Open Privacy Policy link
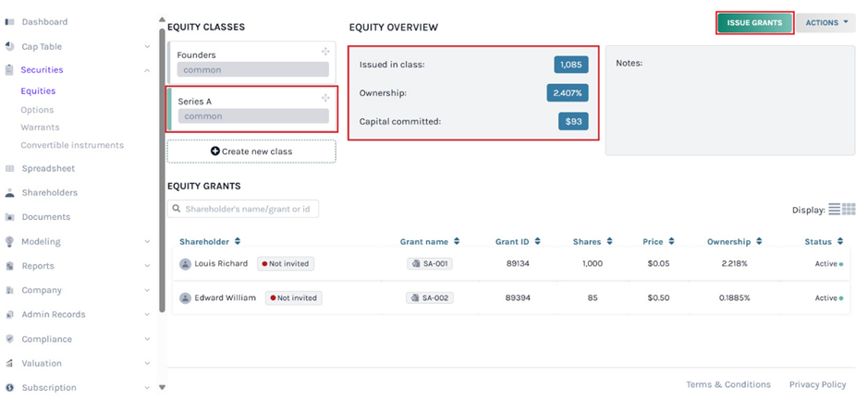Viewport: 868px width, 400px height. coord(818,384)
